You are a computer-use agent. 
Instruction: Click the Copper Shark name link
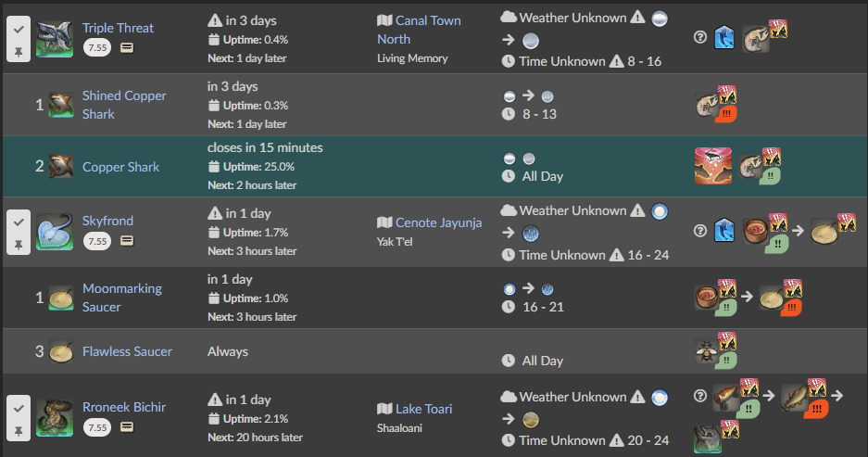click(120, 167)
